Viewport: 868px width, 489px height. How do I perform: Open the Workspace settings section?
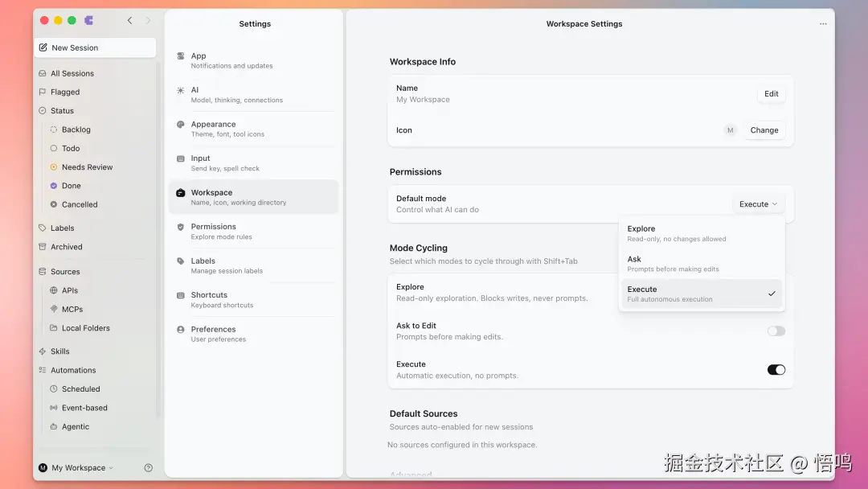point(254,197)
